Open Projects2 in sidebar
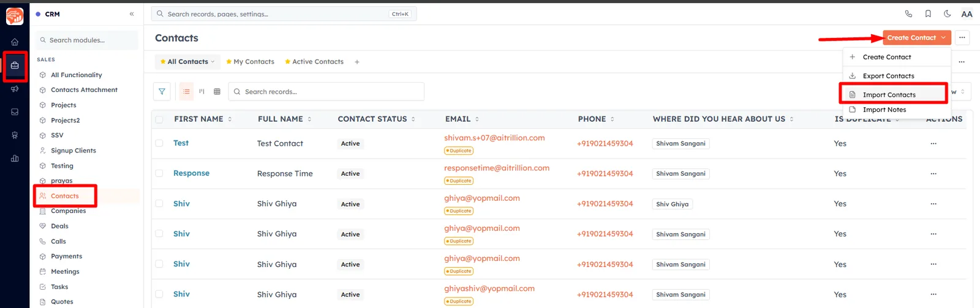 [65, 121]
